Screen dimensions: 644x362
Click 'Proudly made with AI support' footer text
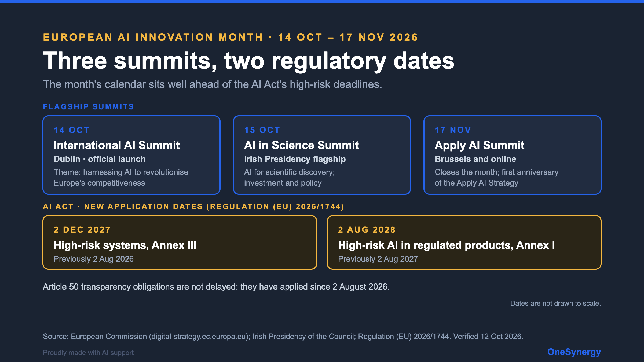click(88, 353)
